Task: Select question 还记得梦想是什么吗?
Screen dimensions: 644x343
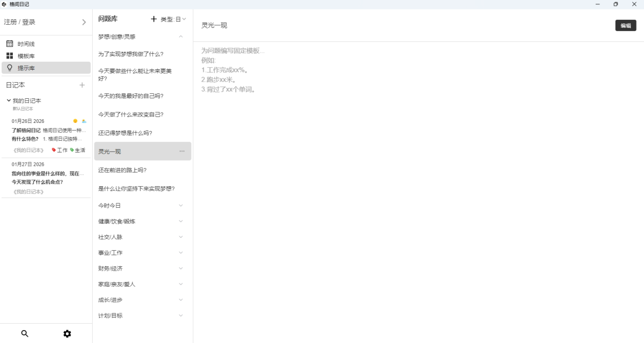Action: coord(125,133)
